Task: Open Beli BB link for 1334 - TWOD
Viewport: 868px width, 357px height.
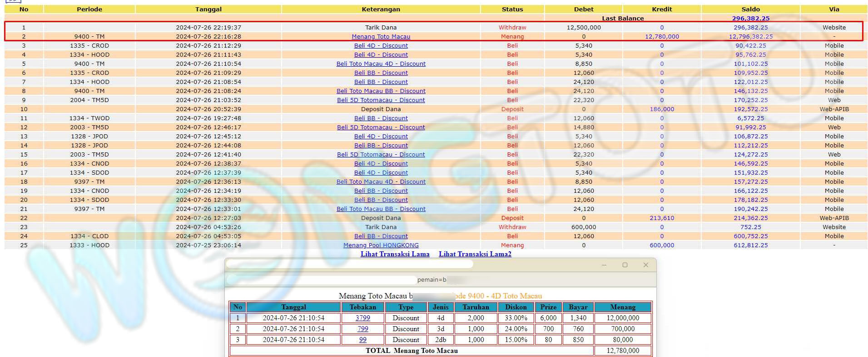Action: pyautogui.click(x=381, y=118)
